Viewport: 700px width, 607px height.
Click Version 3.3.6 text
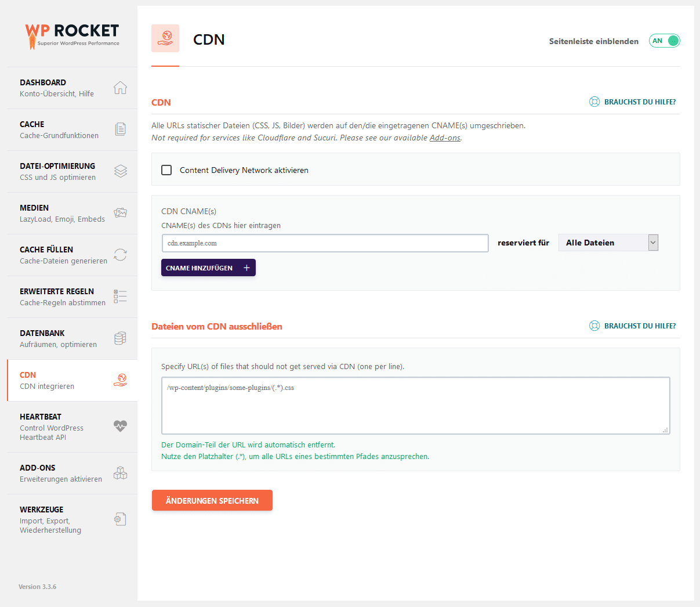(x=38, y=587)
